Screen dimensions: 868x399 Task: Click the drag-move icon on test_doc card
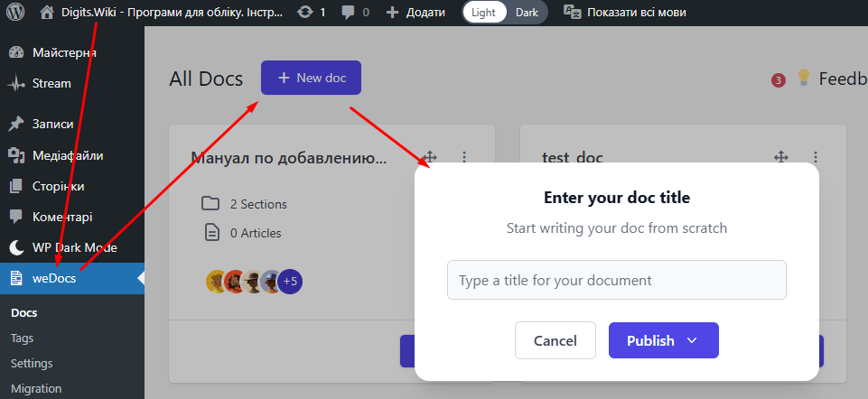[780, 157]
